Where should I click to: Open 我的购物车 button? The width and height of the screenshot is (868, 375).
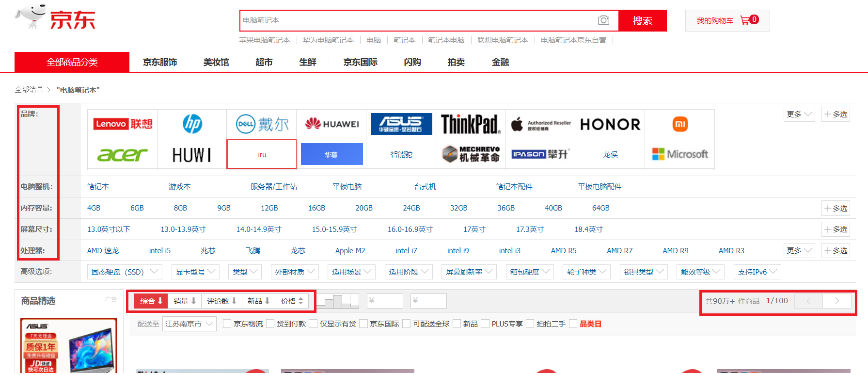click(x=727, y=21)
